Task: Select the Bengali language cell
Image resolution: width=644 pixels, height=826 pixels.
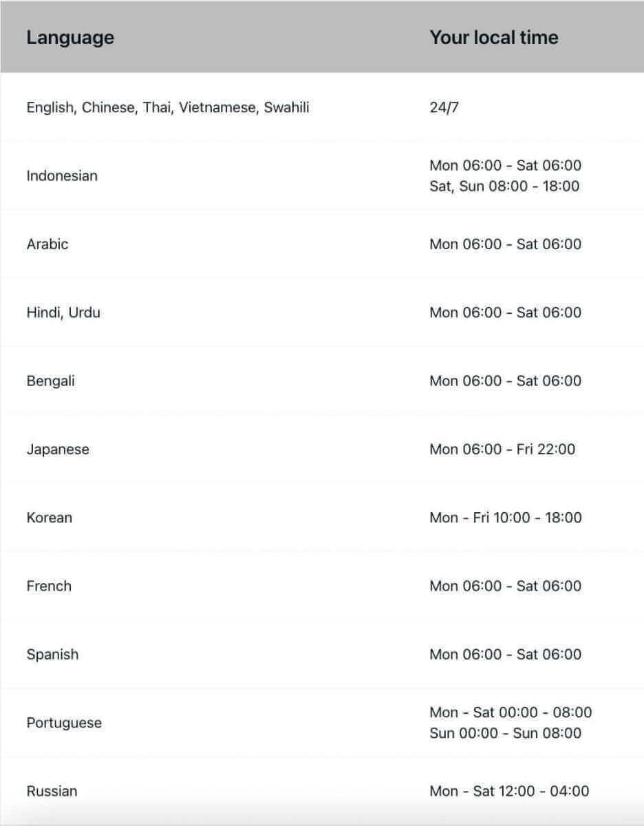Action: [x=50, y=381]
